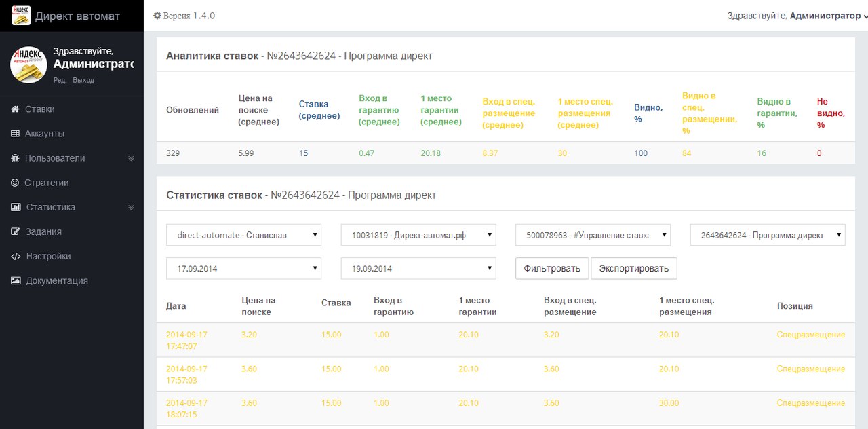Click the Ставки sidebar home icon
Viewport: 868px width, 429px height.
tap(15, 109)
